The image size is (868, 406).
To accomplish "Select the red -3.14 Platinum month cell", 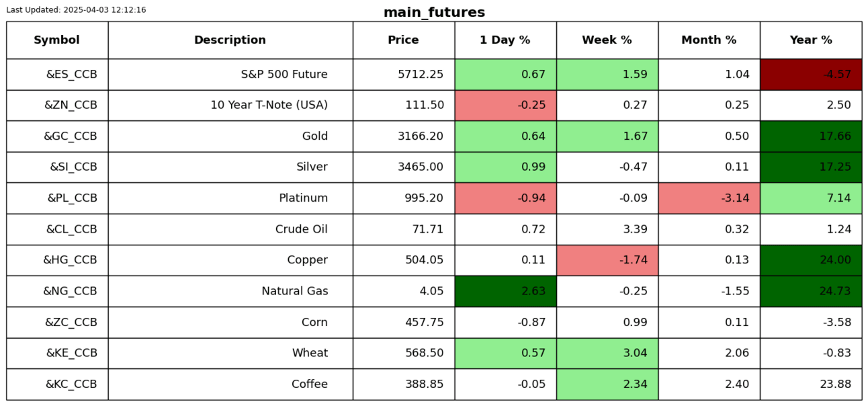I will pyautogui.click(x=709, y=198).
